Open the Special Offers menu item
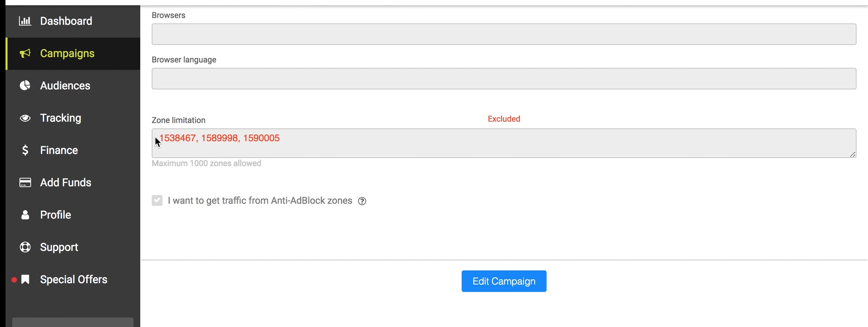 point(73,280)
